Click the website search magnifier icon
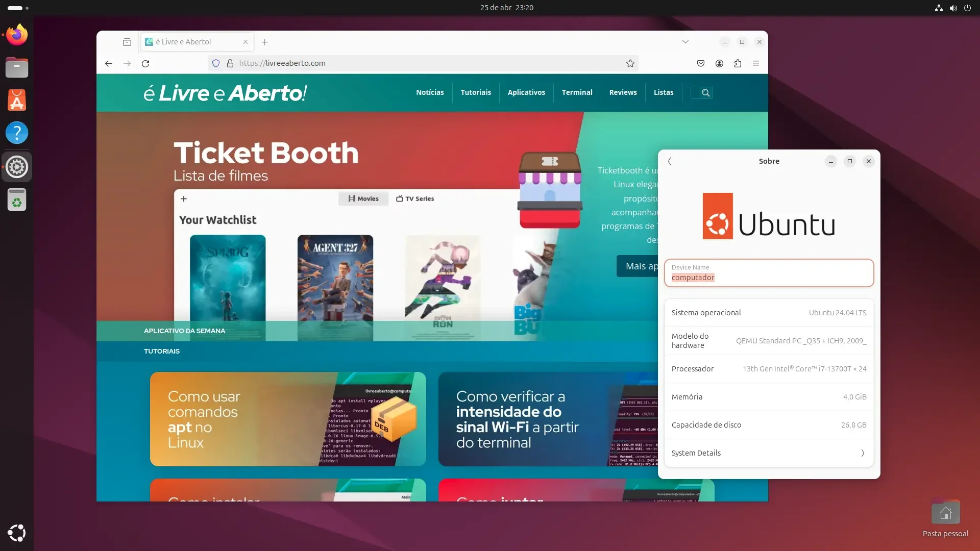Image resolution: width=980 pixels, height=551 pixels. click(x=706, y=93)
